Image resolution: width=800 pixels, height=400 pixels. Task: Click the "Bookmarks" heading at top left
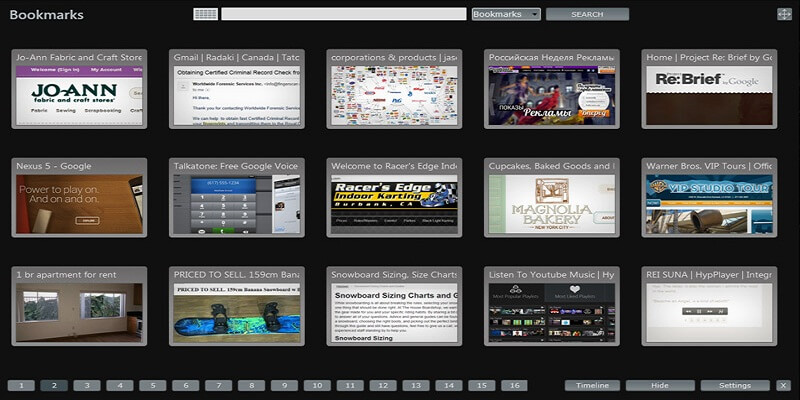click(x=46, y=14)
